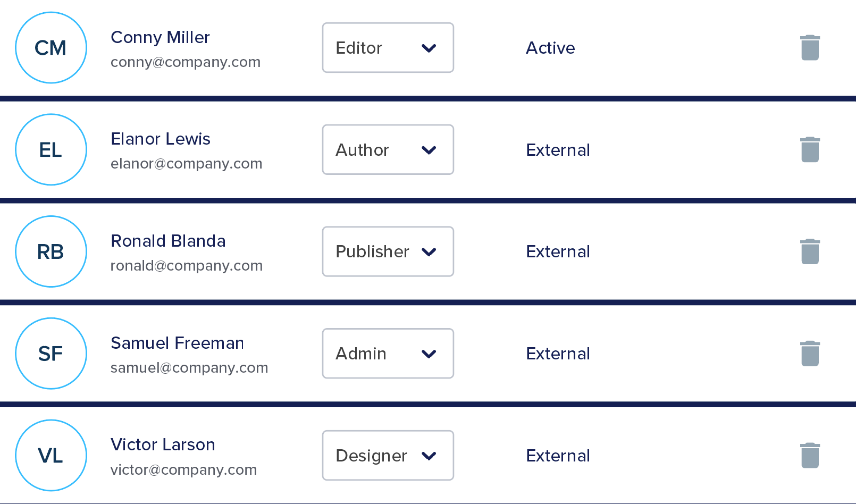Open Samuel Freeman's name link

[177, 343]
